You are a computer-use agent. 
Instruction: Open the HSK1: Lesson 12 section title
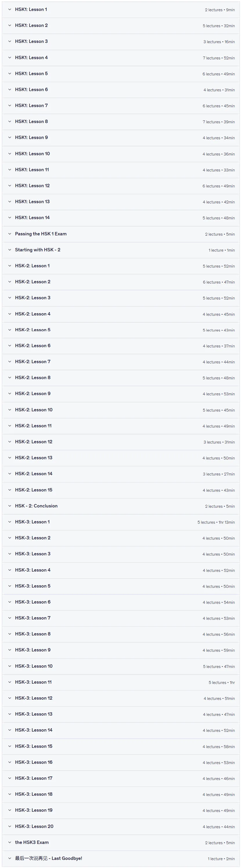(x=32, y=186)
